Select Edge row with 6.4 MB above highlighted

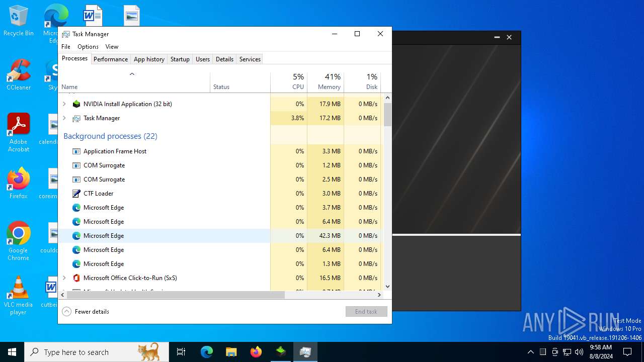point(219,222)
